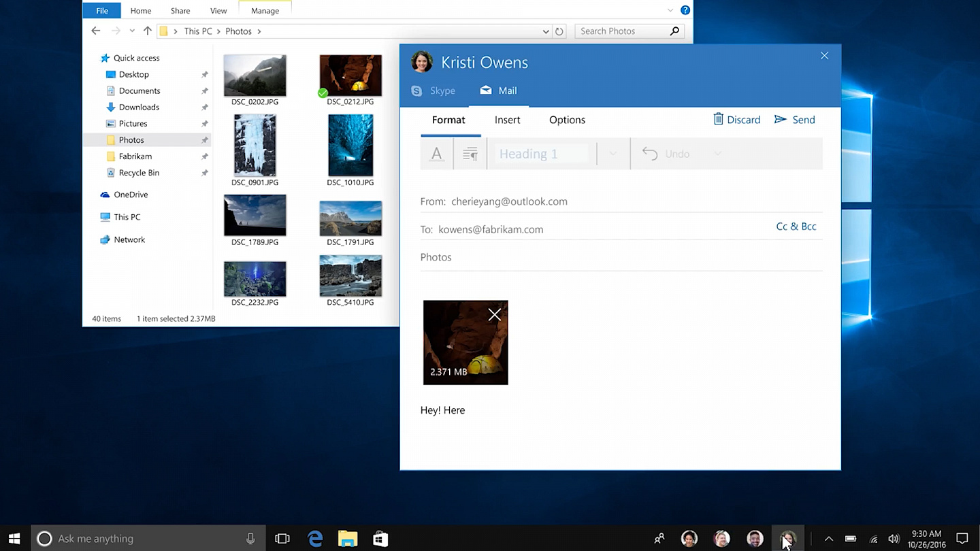The width and height of the screenshot is (980, 551).
Task: Discard the email draft
Action: pos(736,120)
